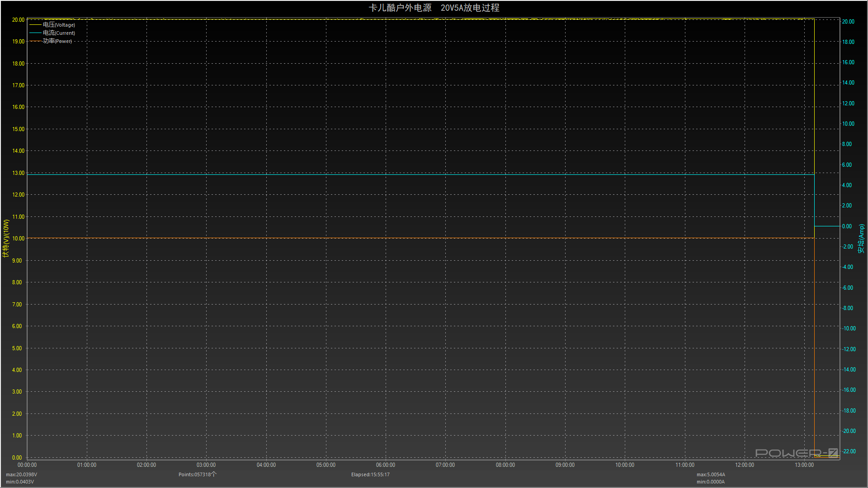Image resolution: width=868 pixels, height=488 pixels.
Task: Click the 'Elapsed:15:55:17' status text
Action: point(370,474)
